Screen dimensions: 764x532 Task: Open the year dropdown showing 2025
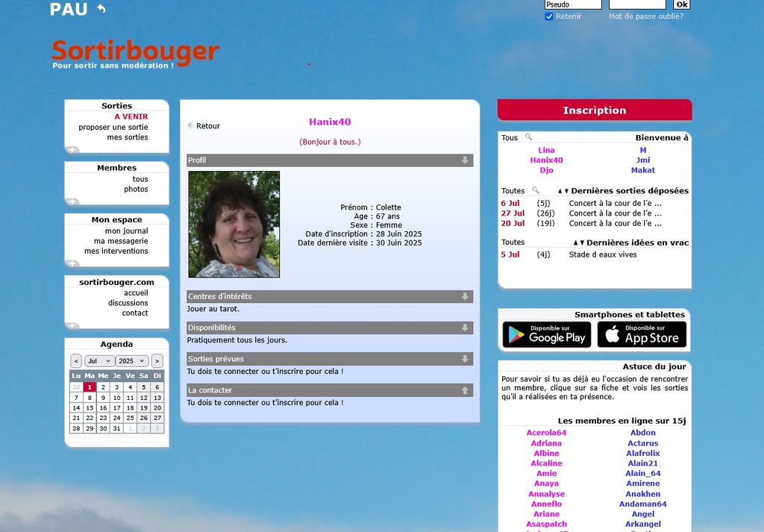click(x=131, y=361)
